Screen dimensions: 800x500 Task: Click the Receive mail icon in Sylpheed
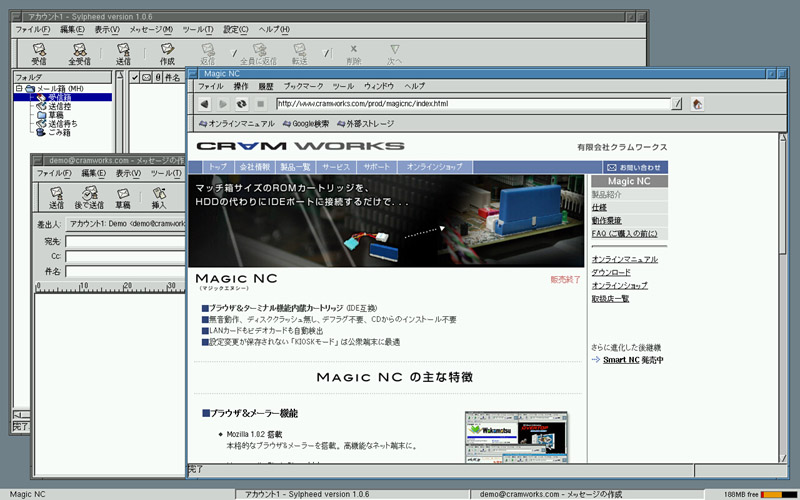click(x=39, y=54)
